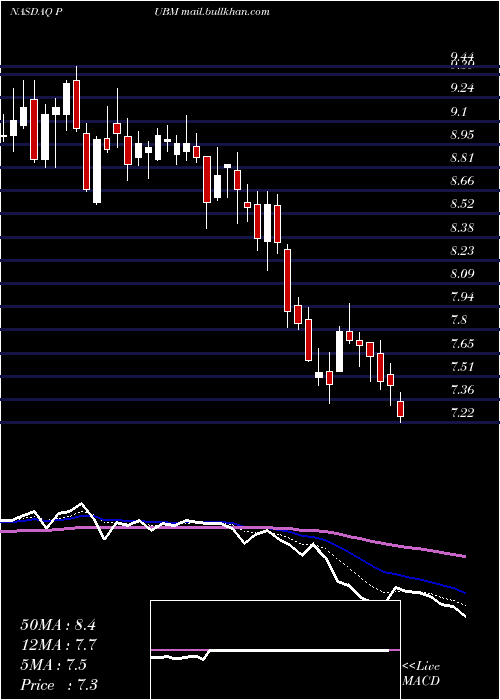Click the 12MA : 7.7 label
The height and width of the screenshot is (700, 500).
pos(59,645)
